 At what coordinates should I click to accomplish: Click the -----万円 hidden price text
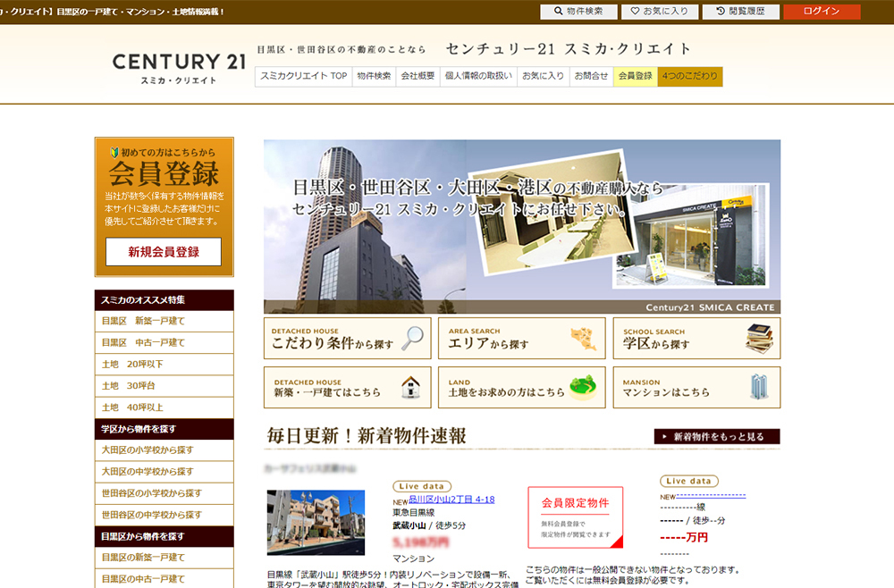click(684, 537)
